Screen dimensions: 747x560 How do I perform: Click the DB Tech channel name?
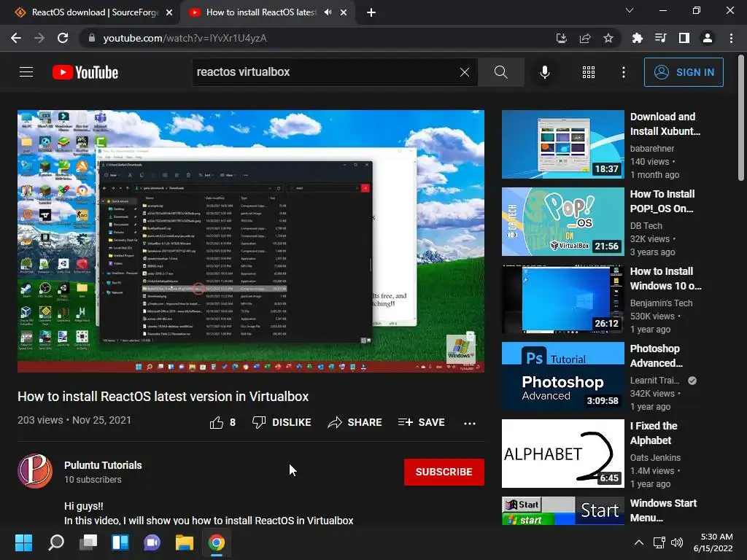(646, 226)
